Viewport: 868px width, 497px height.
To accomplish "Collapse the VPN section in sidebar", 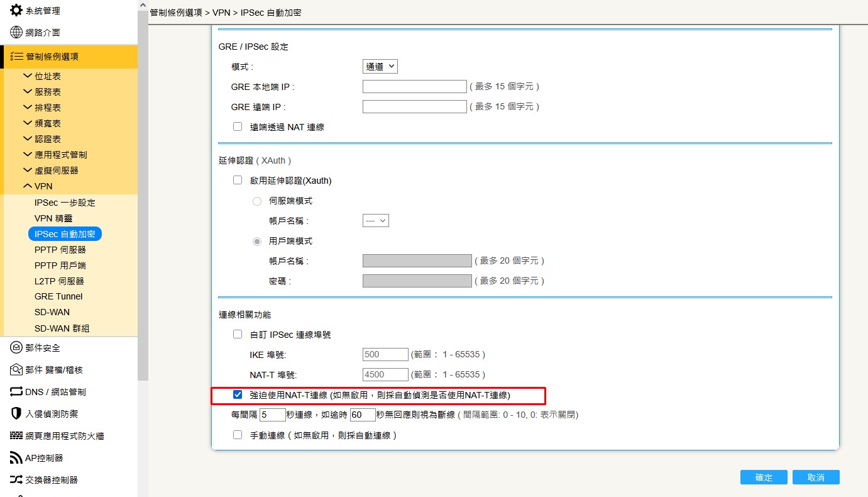I will click(28, 186).
